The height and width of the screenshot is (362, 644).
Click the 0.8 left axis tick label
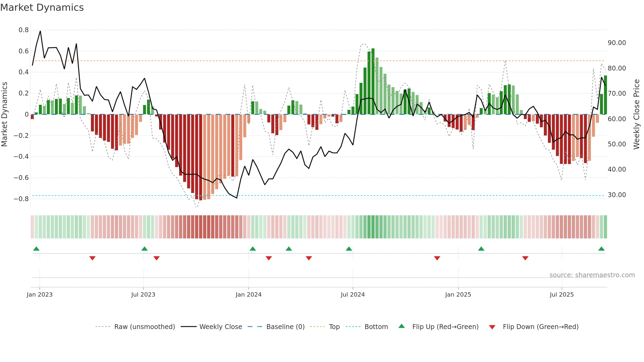click(24, 30)
